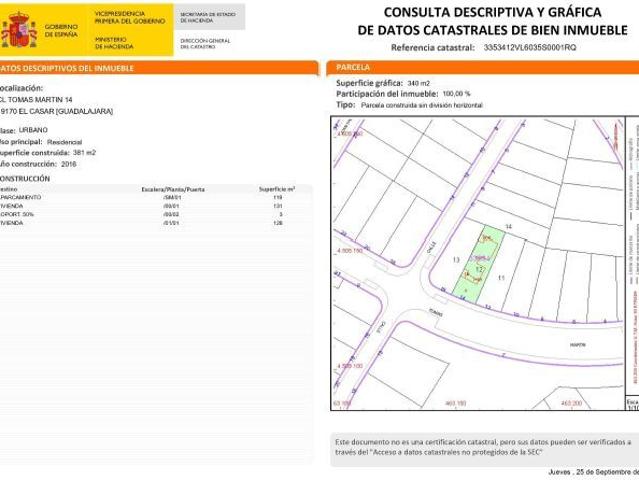Click the 'SECRETARÍA DE ESTADO DE HACIENDA' box
The image size is (639, 480).
[x=208, y=17]
